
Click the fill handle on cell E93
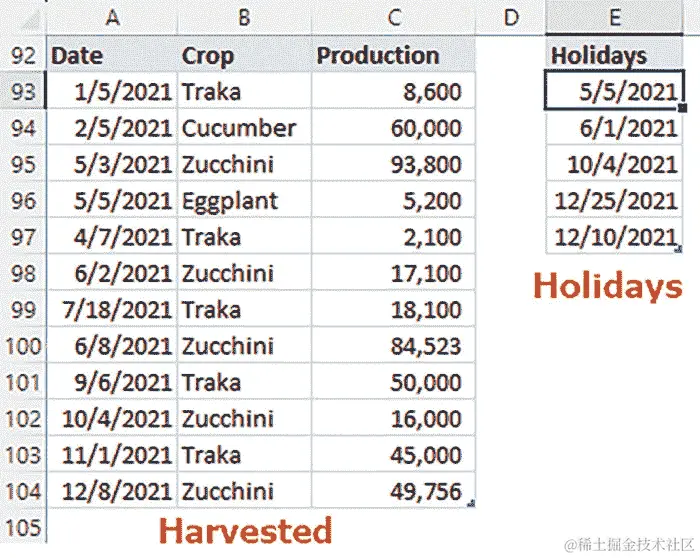(x=682, y=108)
